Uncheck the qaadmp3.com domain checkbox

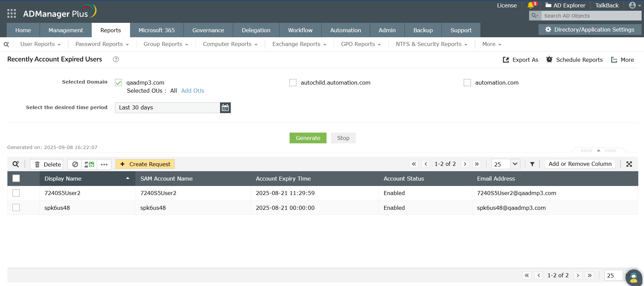pyautogui.click(x=118, y=83)
